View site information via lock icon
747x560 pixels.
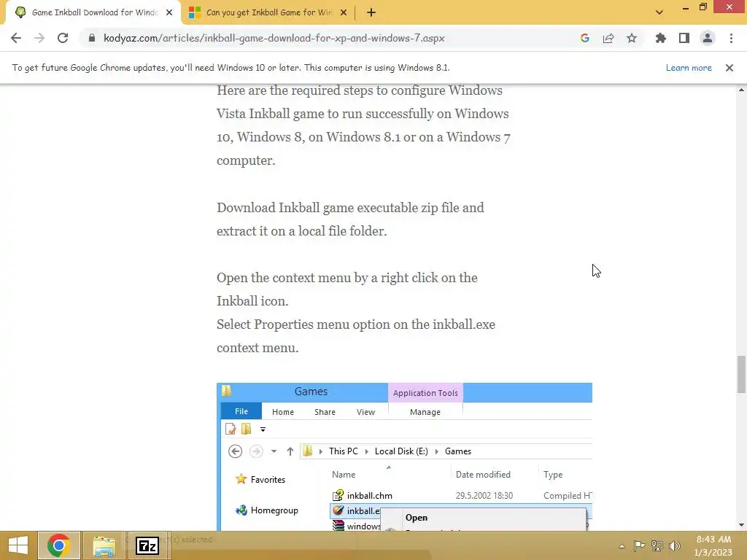(x=92, y=38)
